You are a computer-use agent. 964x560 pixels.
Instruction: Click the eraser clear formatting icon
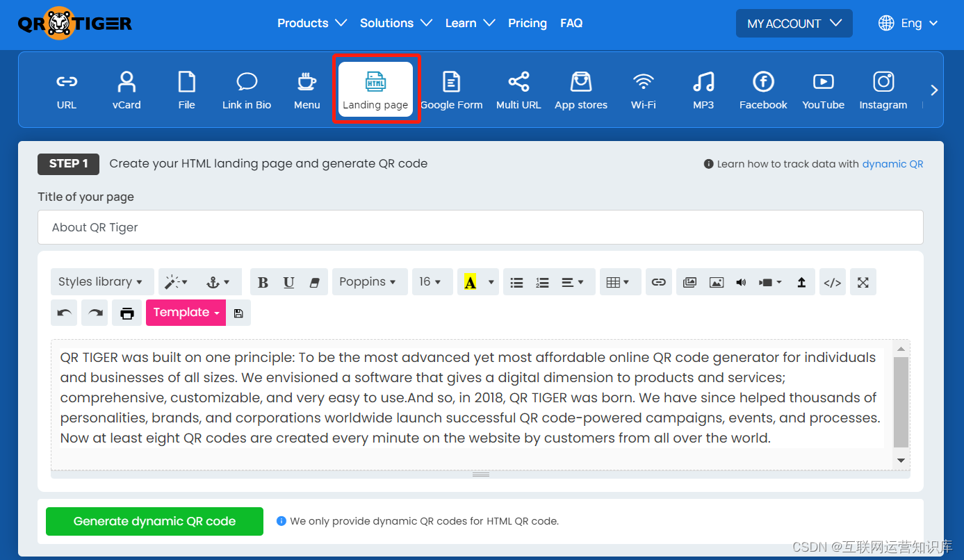coord(315,282)
